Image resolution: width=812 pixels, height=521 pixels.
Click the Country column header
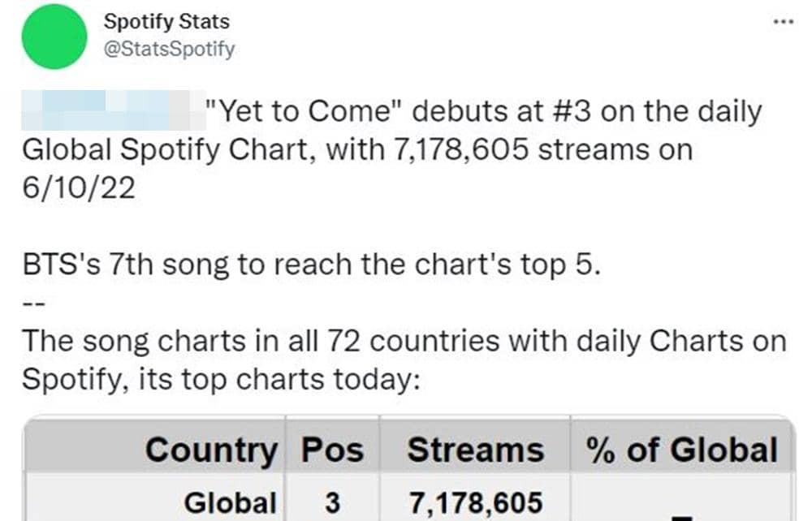pyautogui.click(x=211, y=449)
